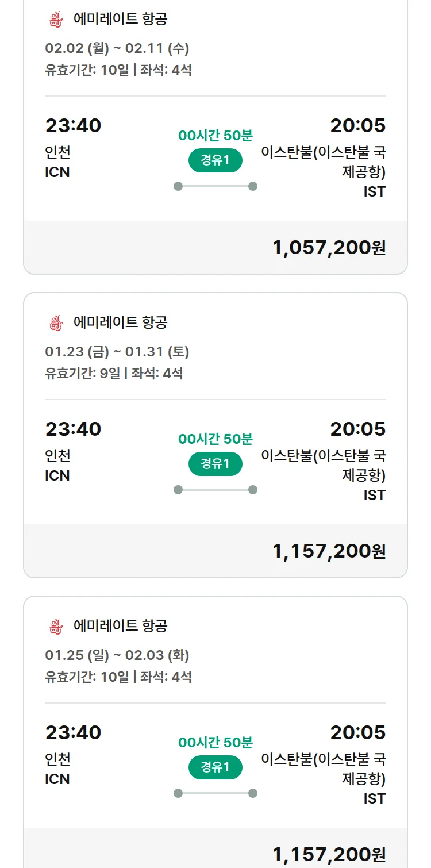Viewport: 431px width, 868px height.
Task: Select the 1,057,200원 price
Action: (x=329, y=248)
